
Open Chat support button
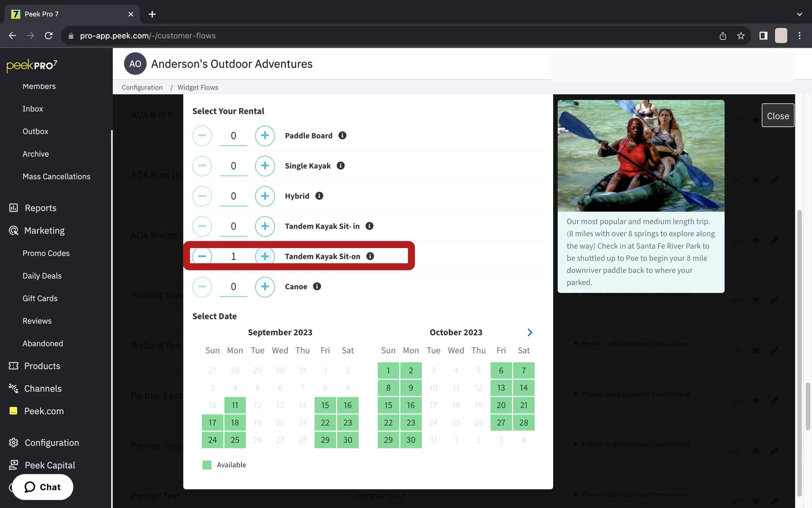pyautogui.click(x=43, y=487)
